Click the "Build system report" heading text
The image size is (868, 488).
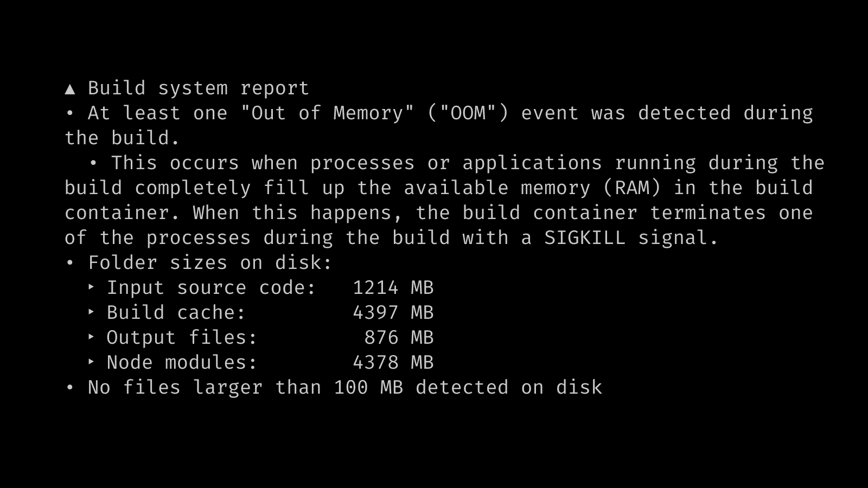pos(198,88)
